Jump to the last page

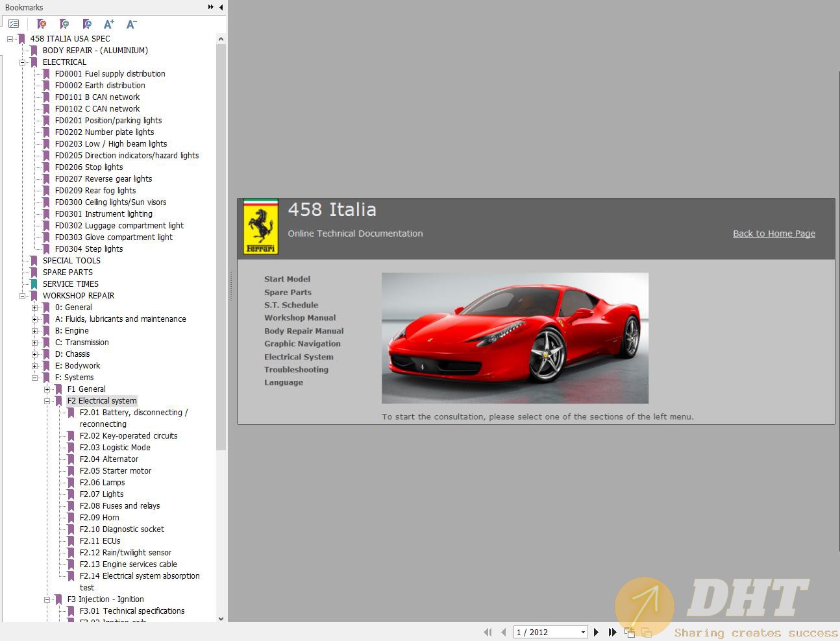click(x=612, y=632)
